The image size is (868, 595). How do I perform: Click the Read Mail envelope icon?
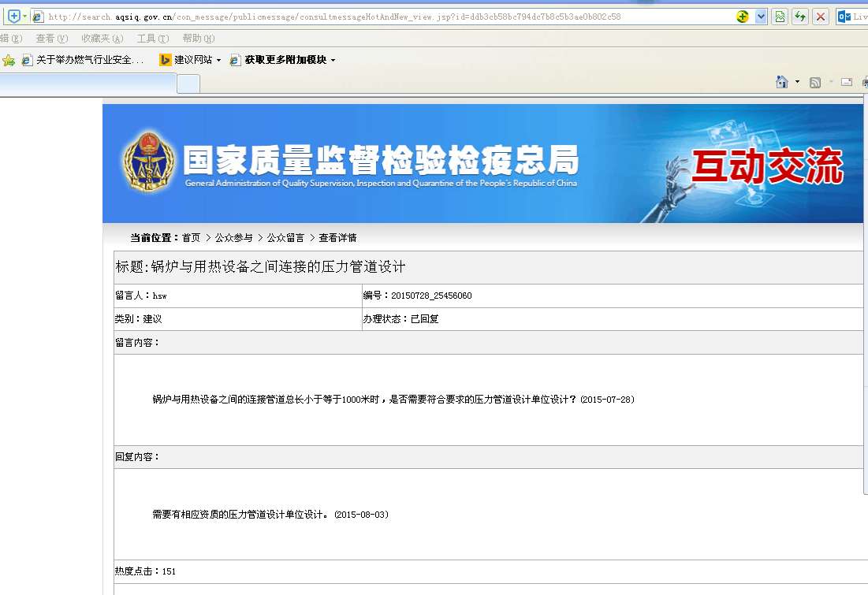coord(847,82)
